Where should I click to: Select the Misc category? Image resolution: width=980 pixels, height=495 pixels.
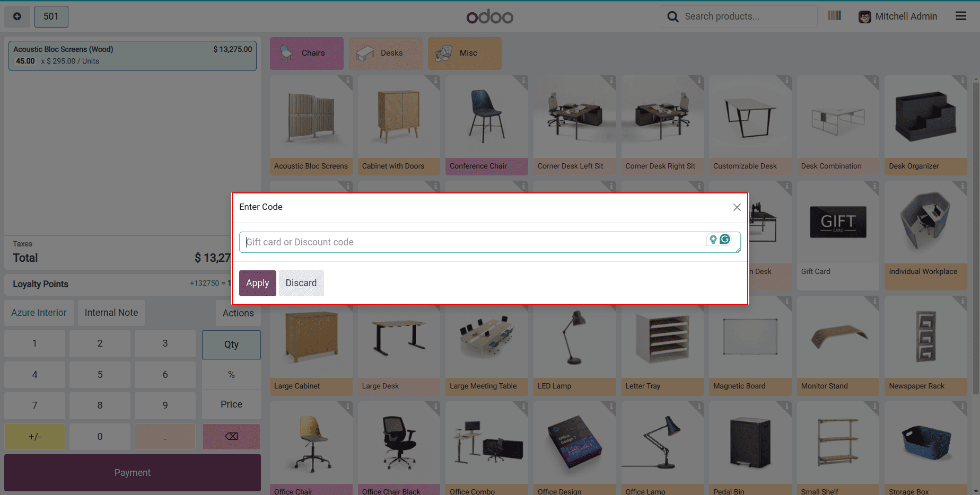[465, 53]
